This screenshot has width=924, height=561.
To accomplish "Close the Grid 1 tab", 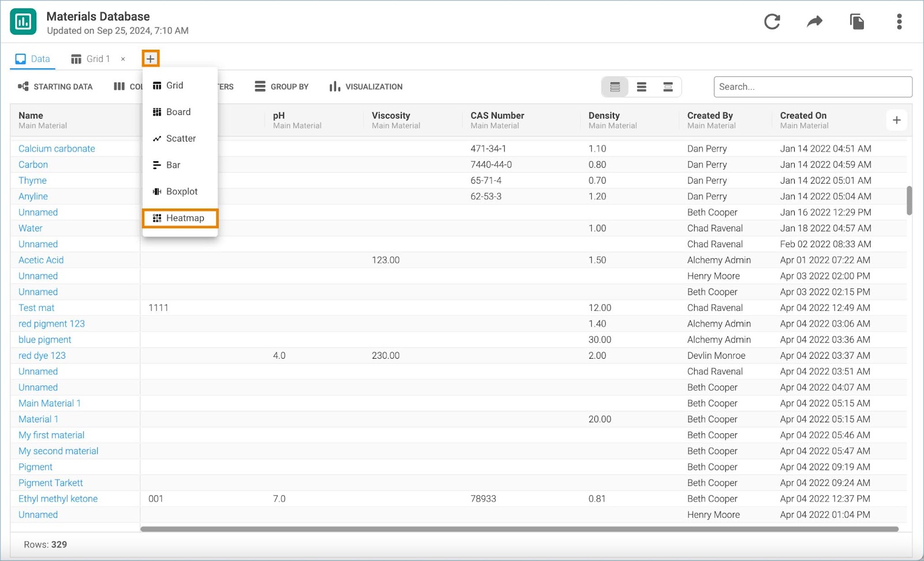I will 123,59.
